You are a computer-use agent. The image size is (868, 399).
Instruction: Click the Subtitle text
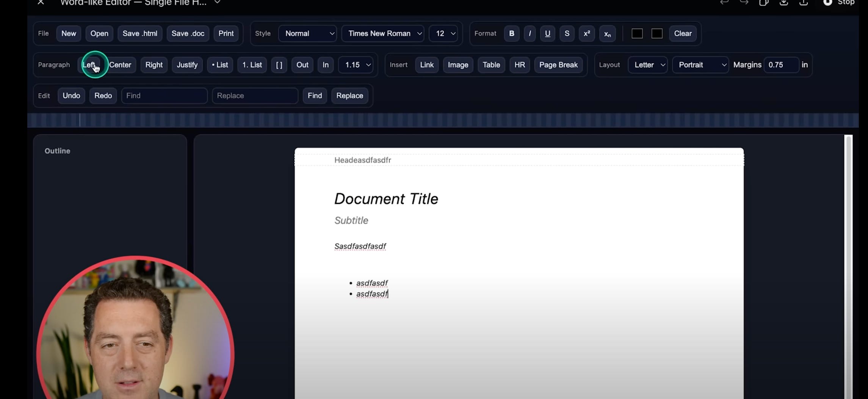[x=351, y=220]
